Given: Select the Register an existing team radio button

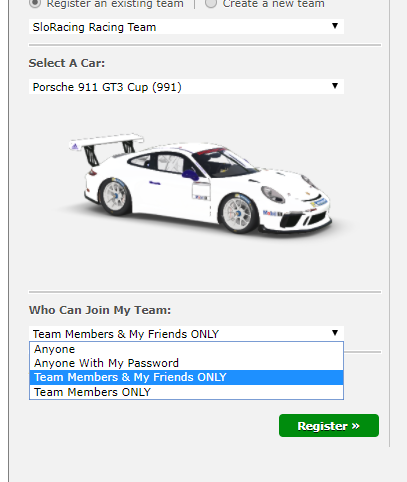Looking at the screenshot, I should pyautogui.click(x=35, y=3).
